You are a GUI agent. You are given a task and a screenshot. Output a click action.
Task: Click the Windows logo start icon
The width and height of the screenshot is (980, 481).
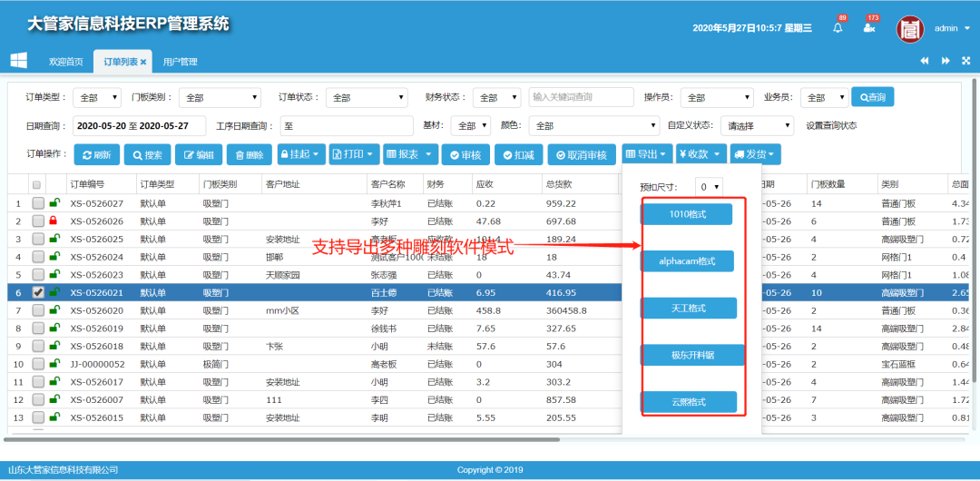pyautogui.click(x=18, y=61)
